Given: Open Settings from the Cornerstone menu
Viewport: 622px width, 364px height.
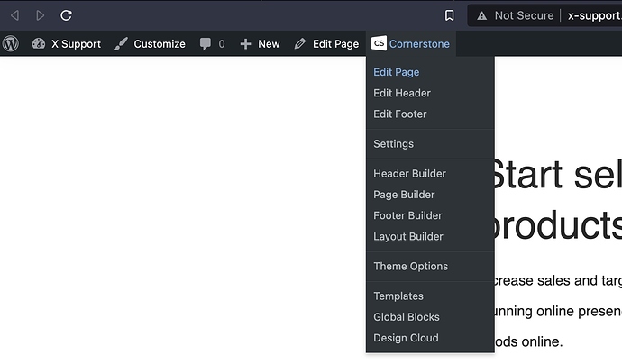Looking at the screenshot, I should (x=394, y=143).
